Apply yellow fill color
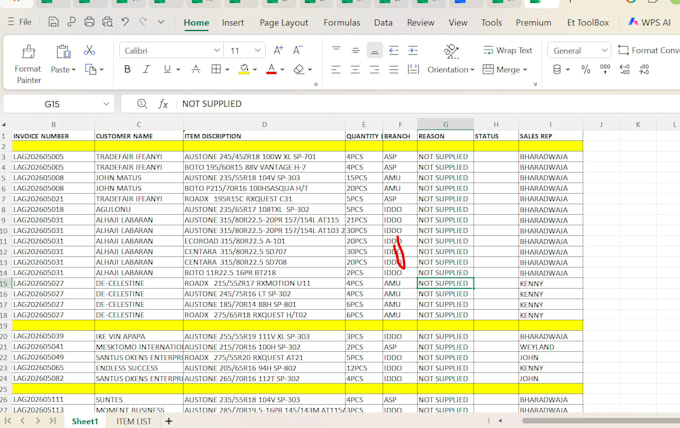680x428 pixels. pyautogui.click(x=244, y=69)
